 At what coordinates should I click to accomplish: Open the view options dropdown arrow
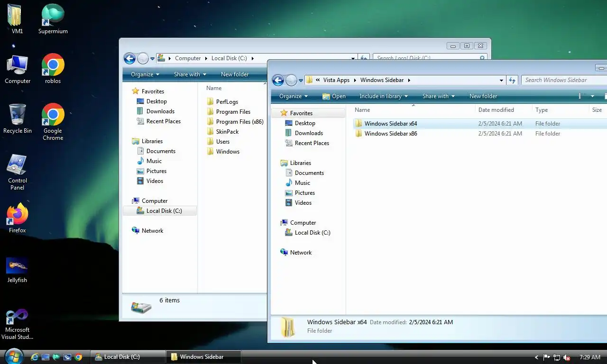click(592, 96)
